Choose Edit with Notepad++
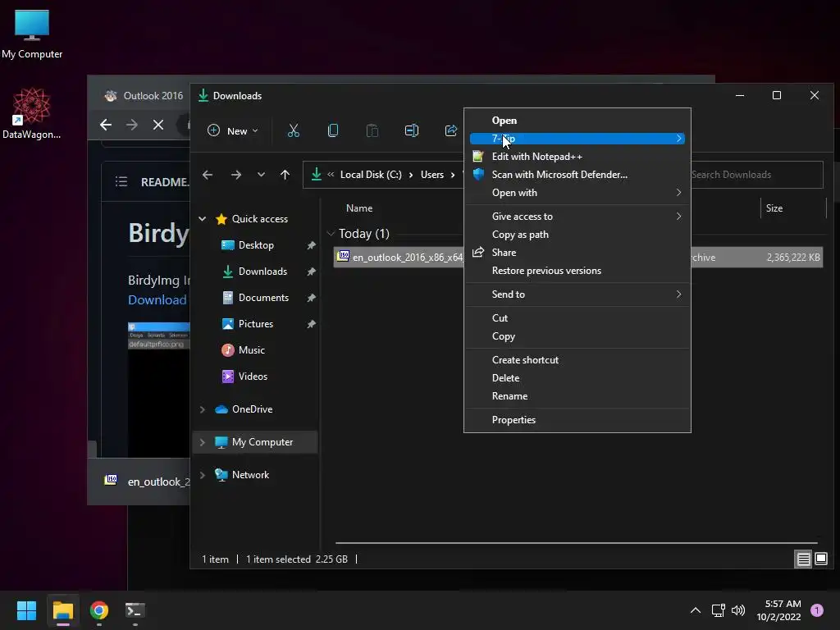Image resolution: width=840 pixels, height=630 pixels. [x=577, y=157]
